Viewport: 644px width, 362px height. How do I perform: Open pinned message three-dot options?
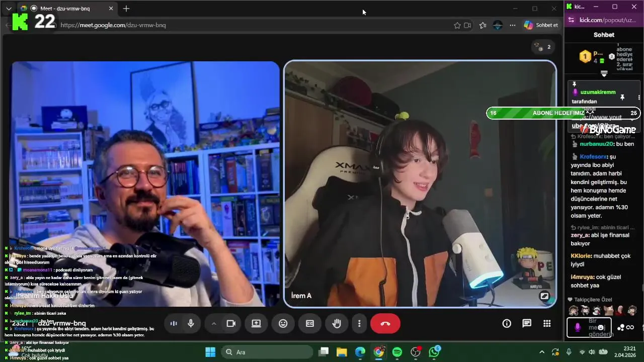pyautogui.click(x=639, y=98)
